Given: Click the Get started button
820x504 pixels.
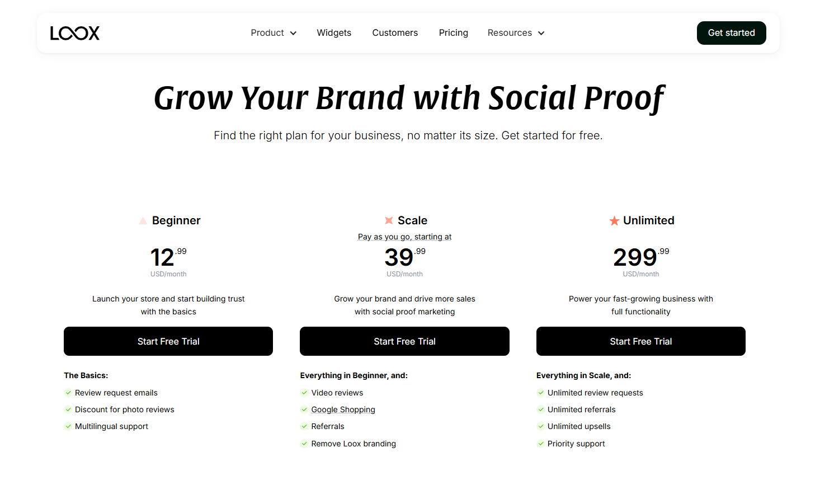Looking at the screenshot, I should (731, 32).
